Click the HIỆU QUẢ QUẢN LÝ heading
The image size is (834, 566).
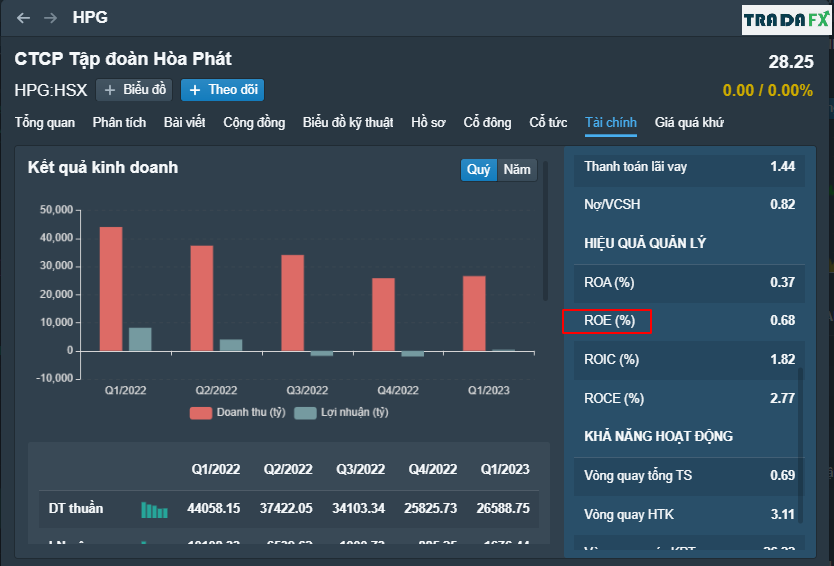click(x=645, y=244)
